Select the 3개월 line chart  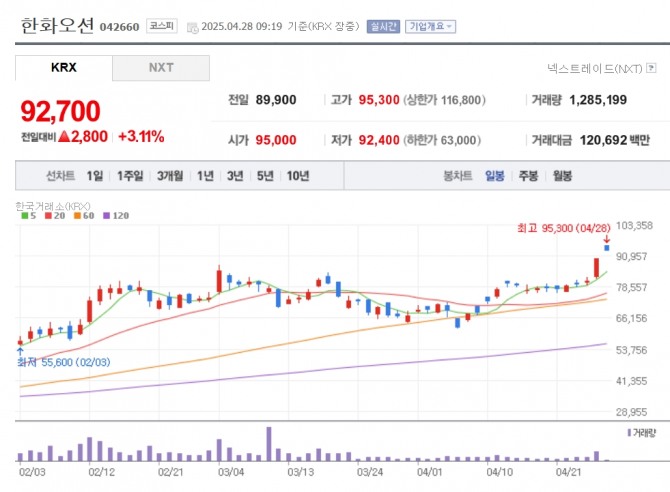point(170,176)
